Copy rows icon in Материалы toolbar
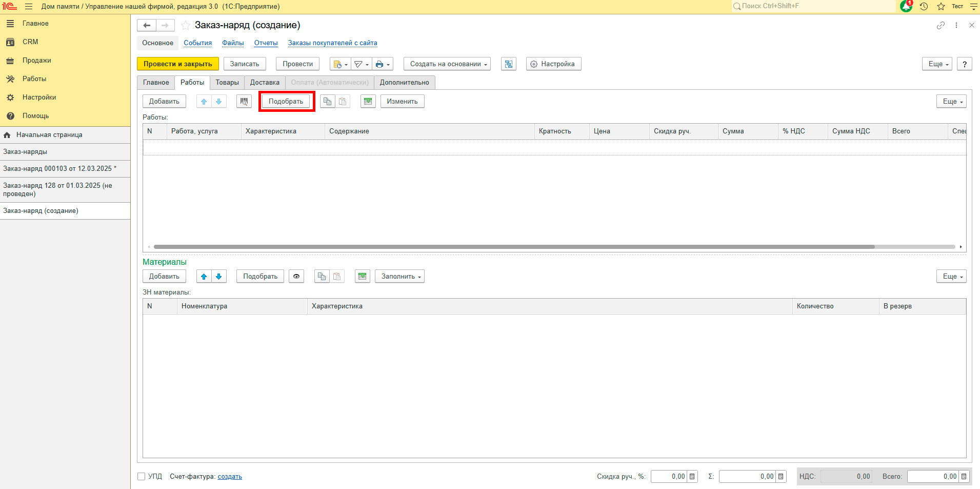 (x=322, y=277)
